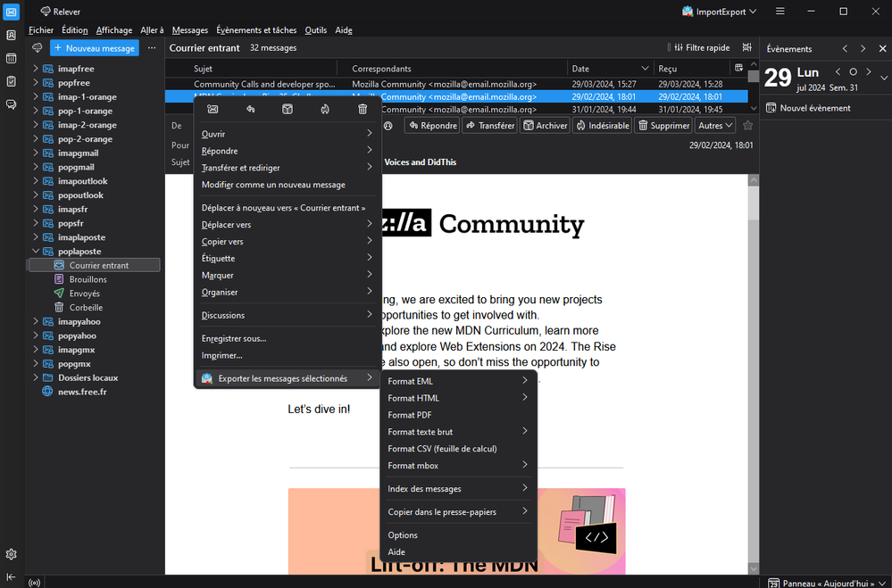Select Enregistrer sous… in context menu

tap(288, 338)
